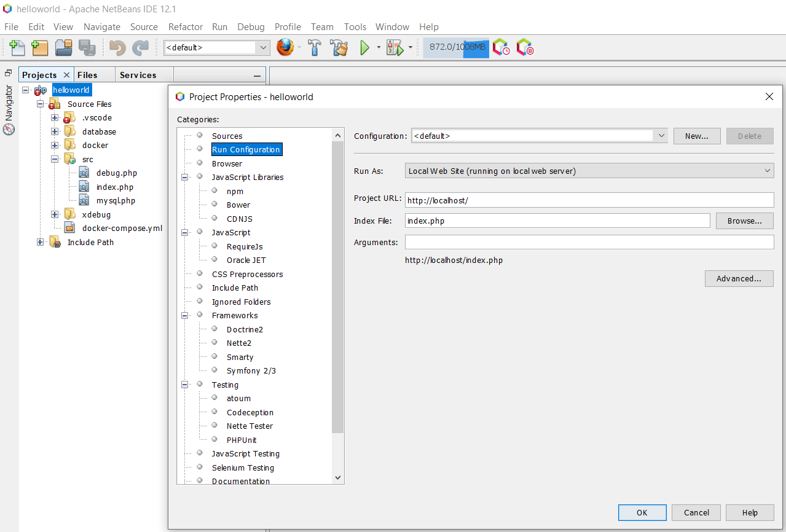Click the Clean and Build icon

tap(339, 47)
